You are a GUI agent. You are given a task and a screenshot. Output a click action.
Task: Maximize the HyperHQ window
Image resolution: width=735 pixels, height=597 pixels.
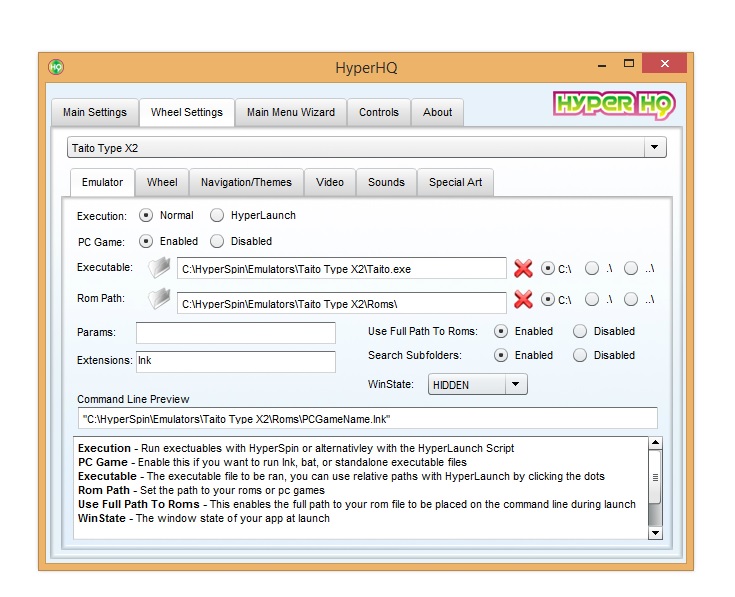click(629, 63)
